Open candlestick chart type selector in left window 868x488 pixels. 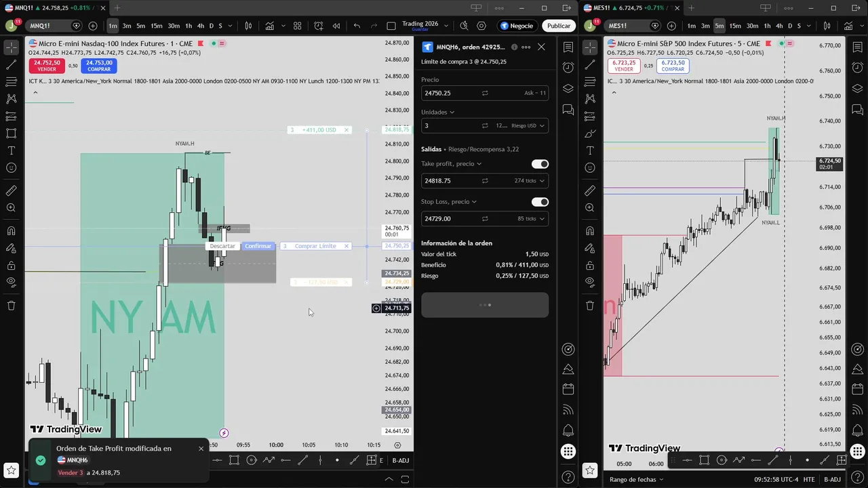pyautogui.click(x=248, y=26)
